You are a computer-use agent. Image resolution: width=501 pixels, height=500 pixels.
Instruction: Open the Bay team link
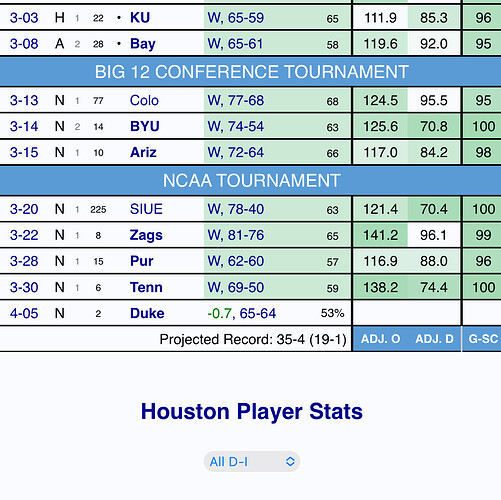pyautogui.click(x=143, y=44)
